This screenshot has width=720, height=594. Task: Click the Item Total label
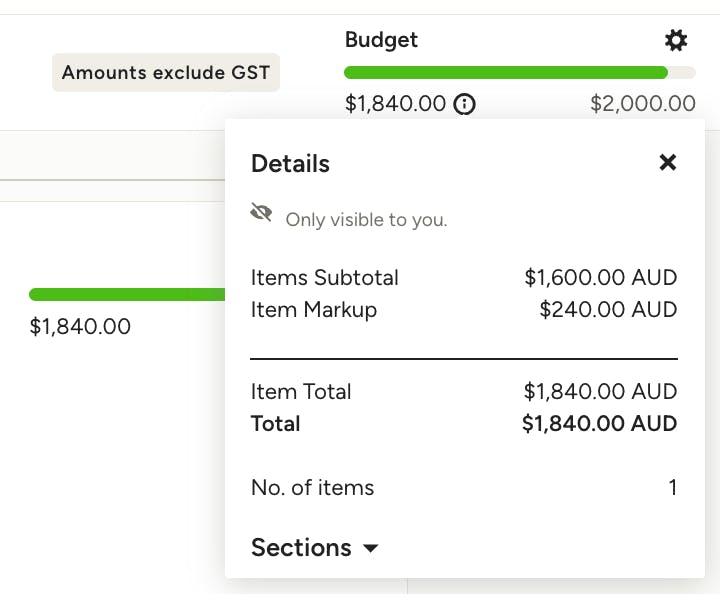tap(301, 392)
